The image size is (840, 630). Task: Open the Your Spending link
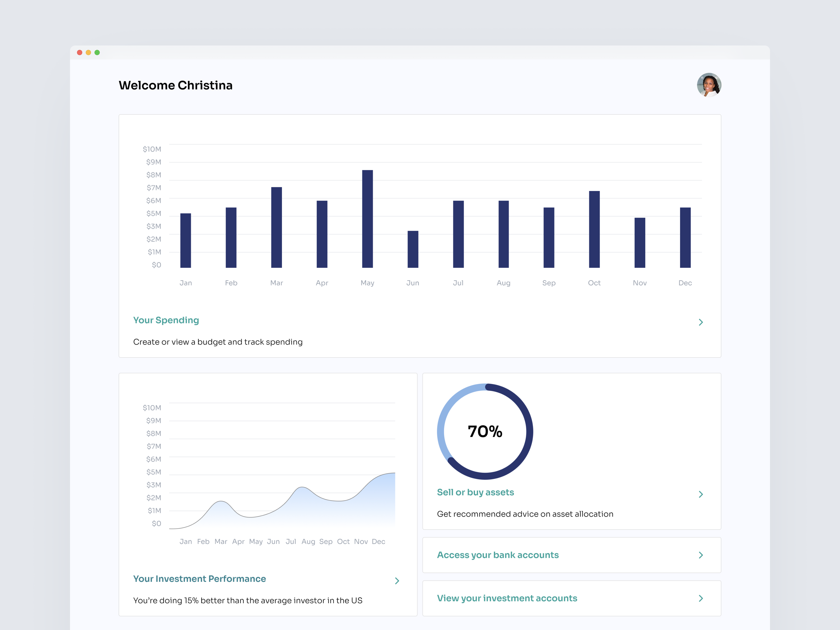(166, 320)
